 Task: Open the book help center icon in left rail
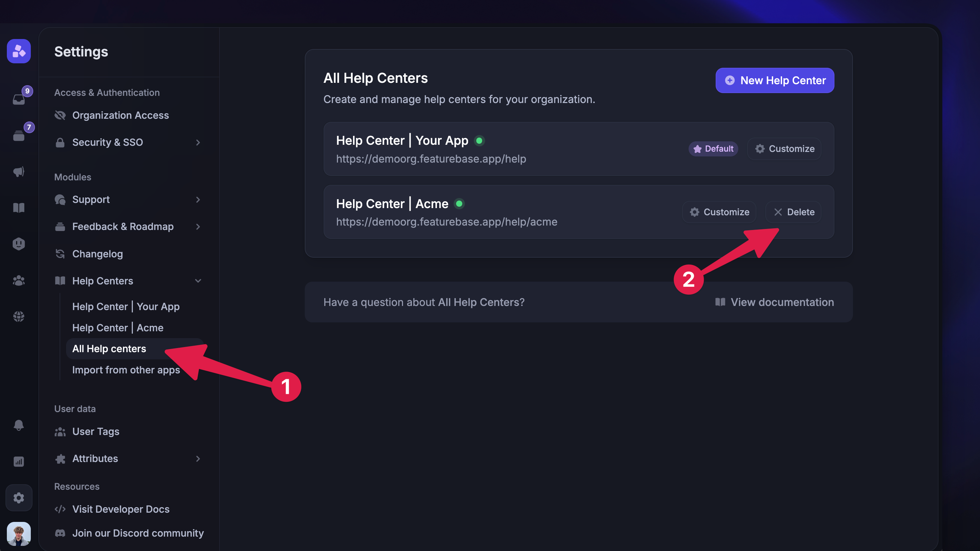click(18, 208)
